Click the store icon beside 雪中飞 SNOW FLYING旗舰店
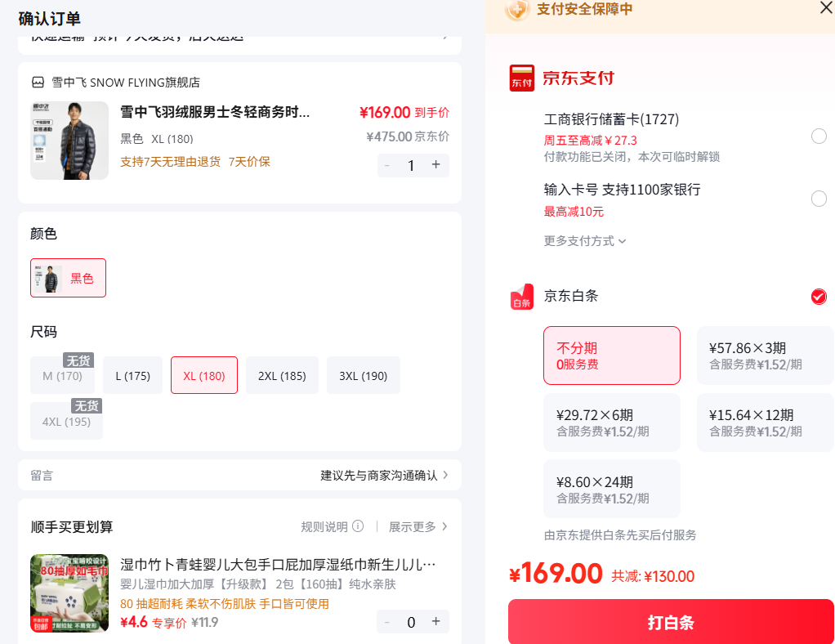 (38, 82)
